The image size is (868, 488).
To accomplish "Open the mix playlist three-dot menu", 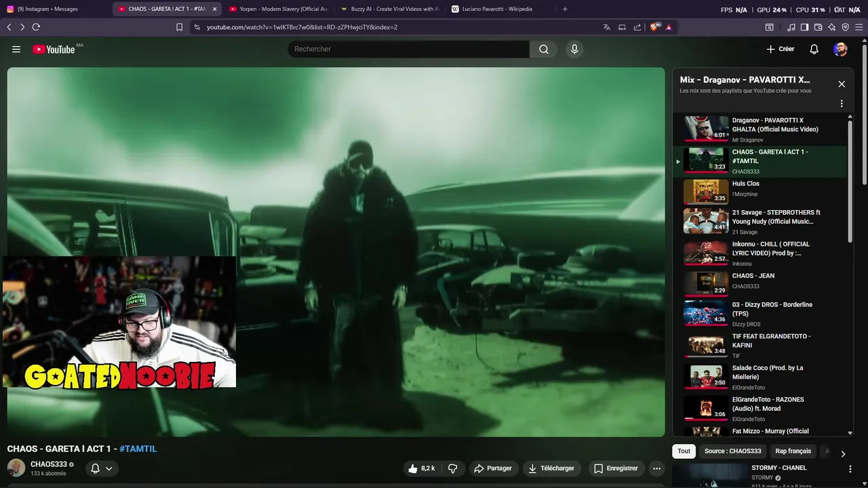I will pos(842,104).
